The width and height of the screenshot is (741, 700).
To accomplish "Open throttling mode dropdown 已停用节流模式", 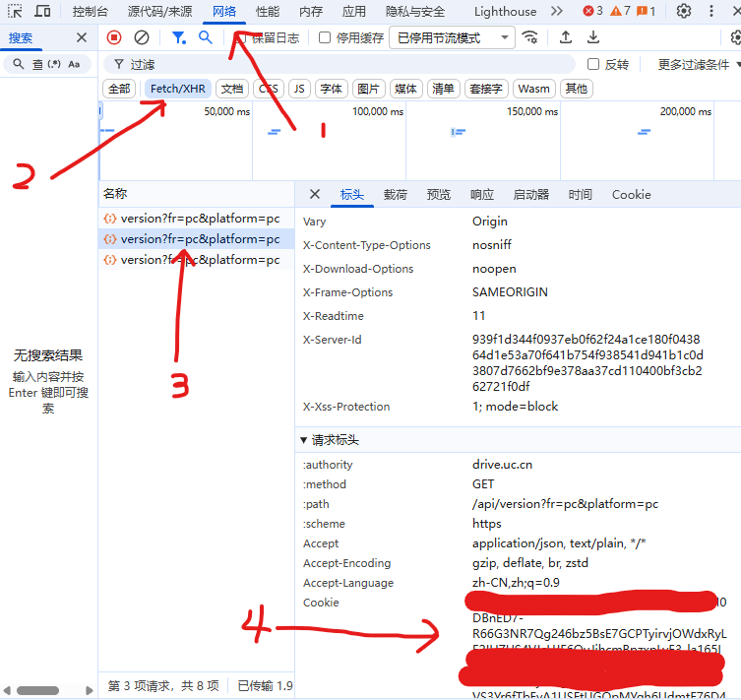I will click(x=453, y=37).
